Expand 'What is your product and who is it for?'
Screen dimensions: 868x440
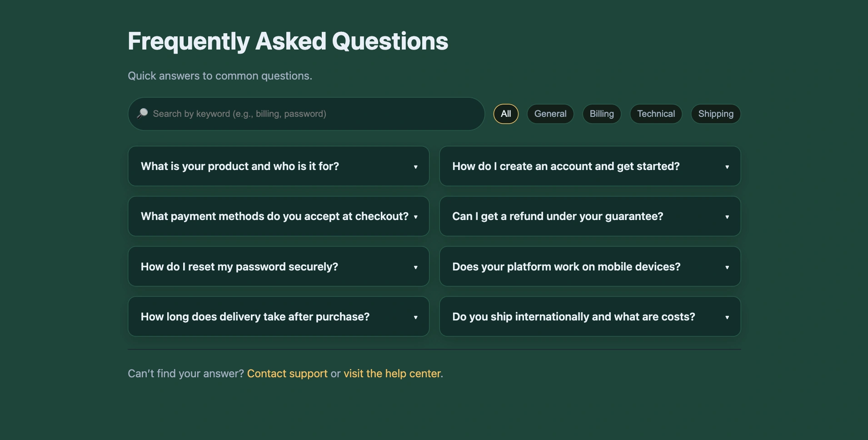point(279,166)
